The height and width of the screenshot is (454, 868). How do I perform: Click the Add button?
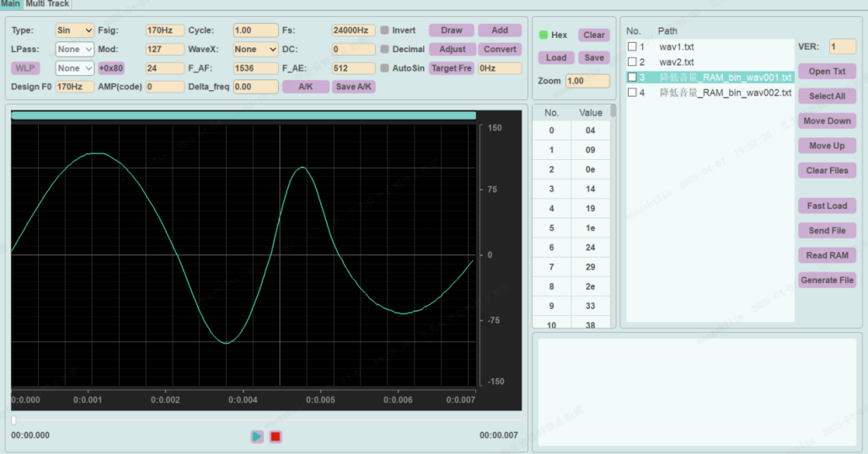[x=500, y=30]
